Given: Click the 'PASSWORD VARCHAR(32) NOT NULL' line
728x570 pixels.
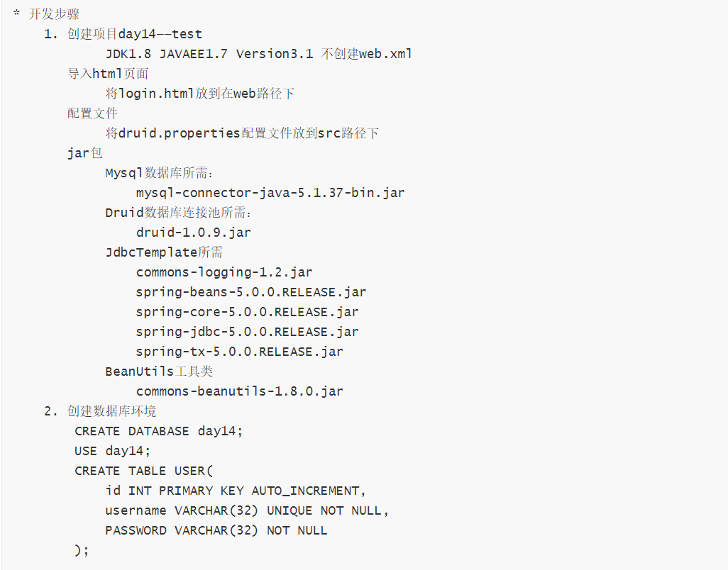Looking at the screenshot, I should [x=216, y=530].
